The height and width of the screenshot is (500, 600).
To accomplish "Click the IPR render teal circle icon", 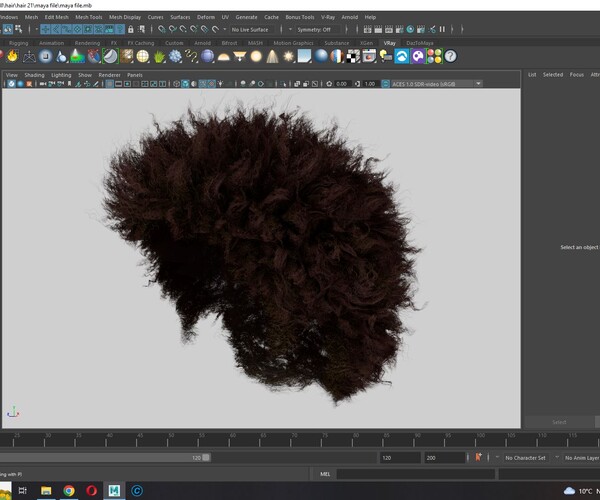I will (410, 29).
